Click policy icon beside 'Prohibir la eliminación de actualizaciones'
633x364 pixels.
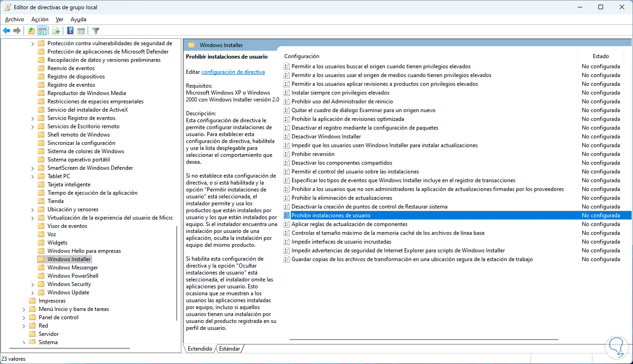click(x=287, y=198)
